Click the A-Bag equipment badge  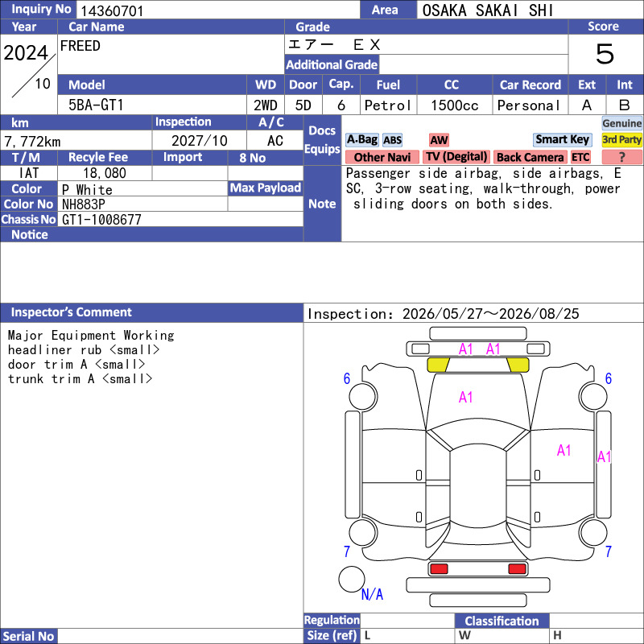point(361,139)
